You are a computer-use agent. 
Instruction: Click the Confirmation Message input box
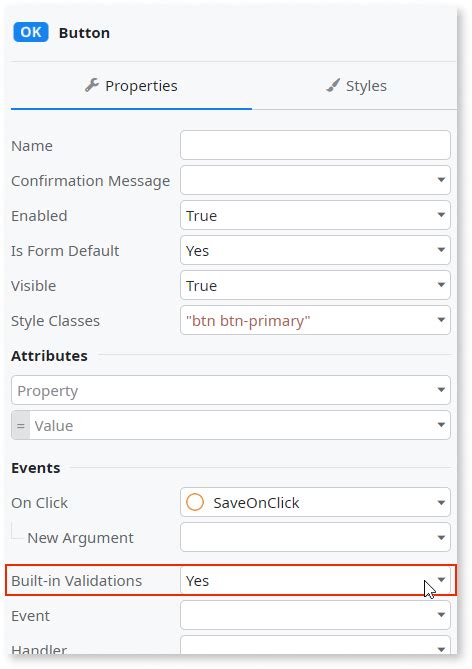pyautogui.click(x=315, y=180)
